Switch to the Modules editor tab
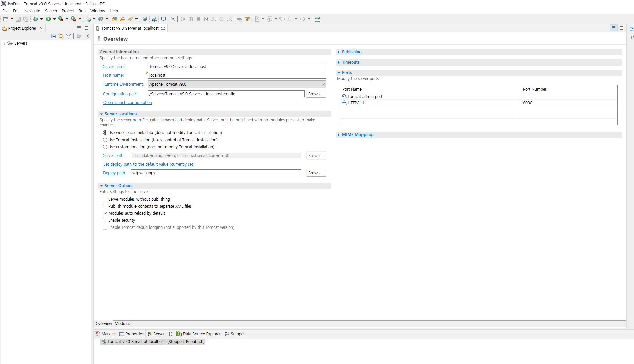634x364 pixels. (122, 324)
